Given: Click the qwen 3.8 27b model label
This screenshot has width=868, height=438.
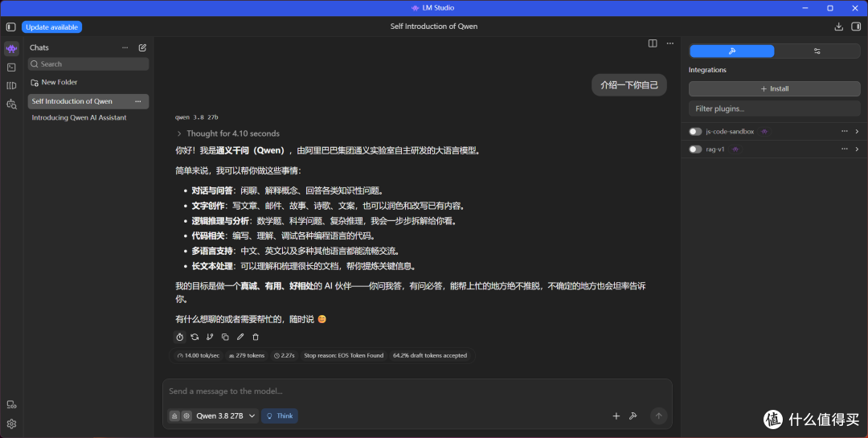Looking at the screenshot, I should (197, 117).
